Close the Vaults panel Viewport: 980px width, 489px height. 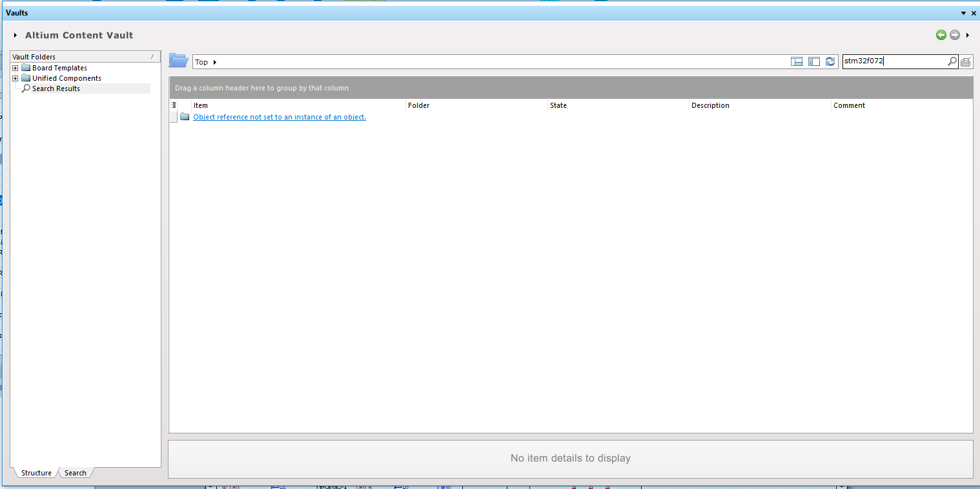(974, 13)
